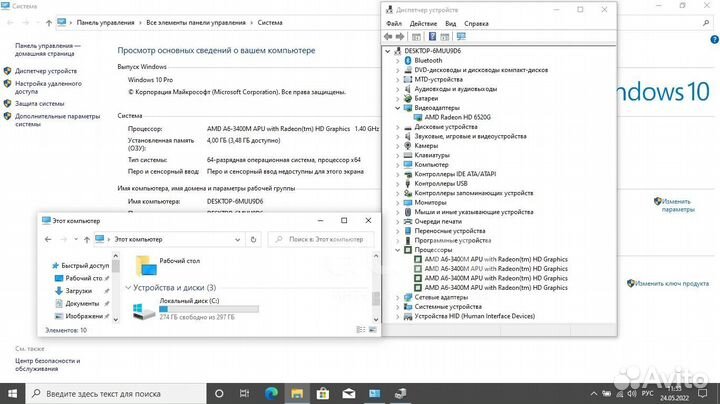Click Панель управления in System breadcrumb
The image size is (720, 404).
coord(105,22)
